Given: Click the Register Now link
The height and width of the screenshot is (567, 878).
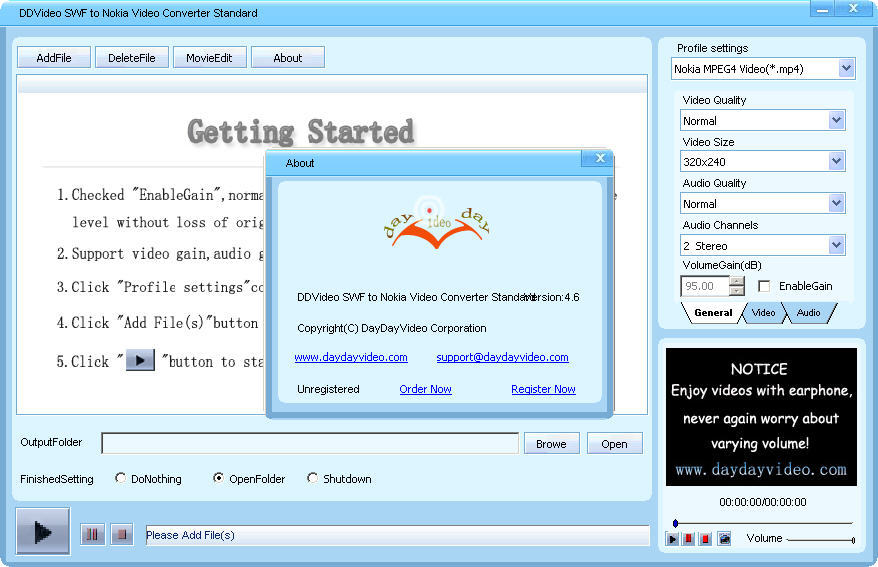Looking at the screenshot, I should tap(543, 389).
